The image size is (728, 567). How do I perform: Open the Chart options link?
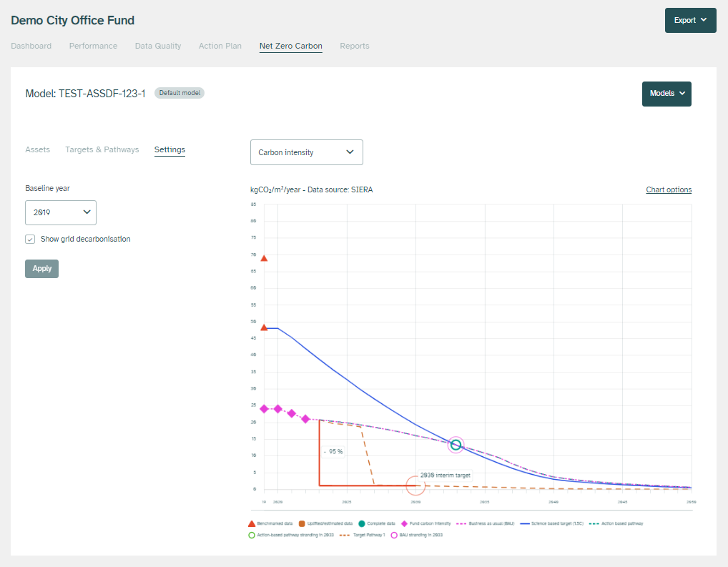tap(669, 189)
